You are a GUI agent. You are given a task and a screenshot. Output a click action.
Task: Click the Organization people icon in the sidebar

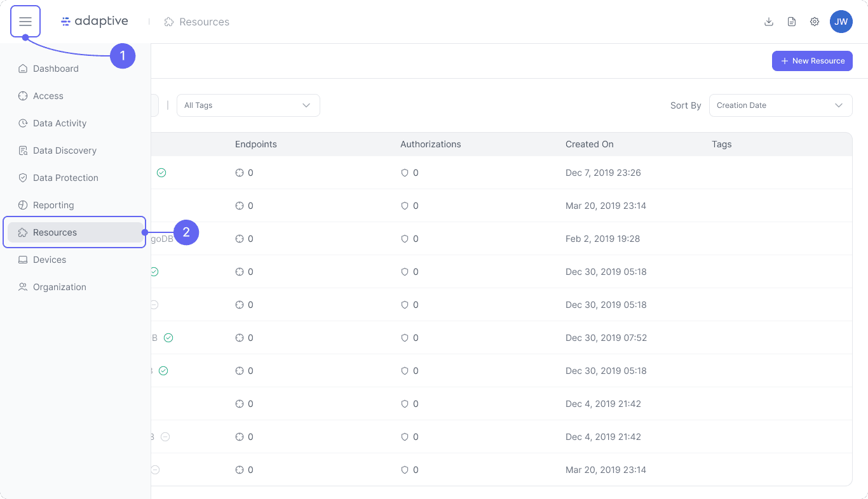click(x=23, y=287)
